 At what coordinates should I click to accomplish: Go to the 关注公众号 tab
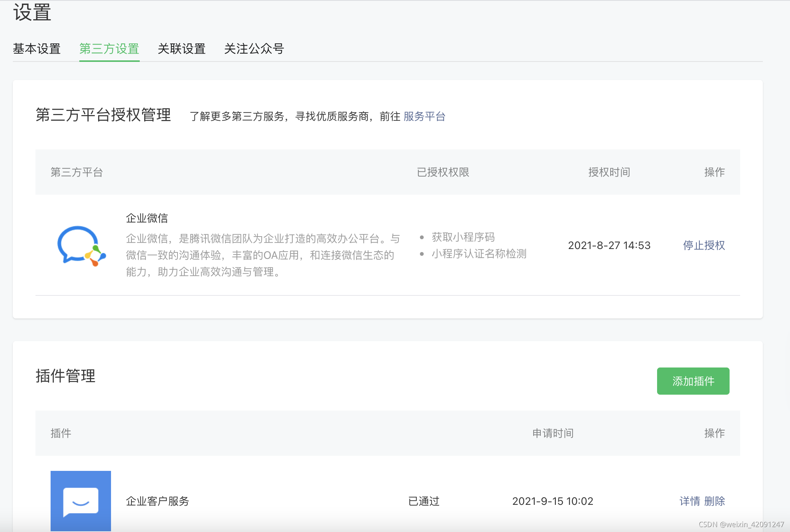[254, 49]
